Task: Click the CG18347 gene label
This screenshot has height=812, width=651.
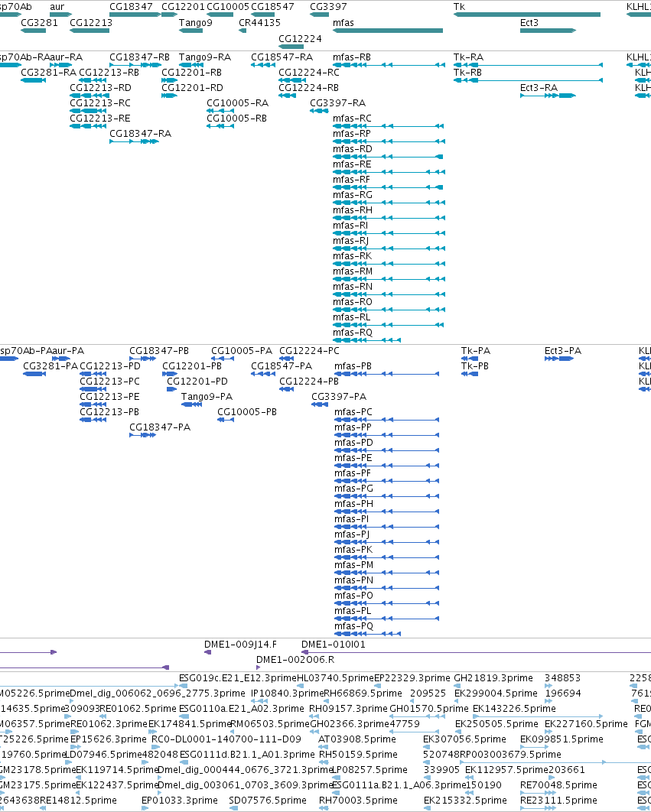Action: [x=131, y=7]
